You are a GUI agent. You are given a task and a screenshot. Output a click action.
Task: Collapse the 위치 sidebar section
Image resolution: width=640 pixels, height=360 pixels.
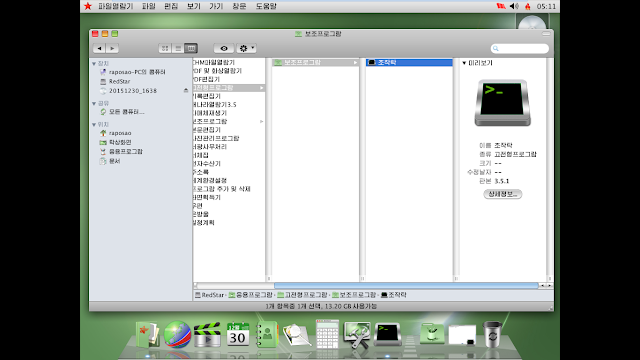click(94, 124)
